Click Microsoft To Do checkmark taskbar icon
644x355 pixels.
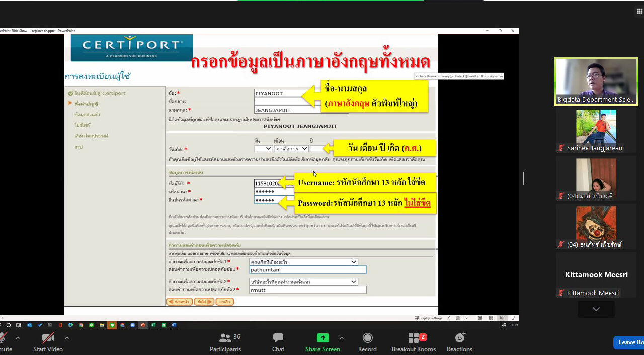[39, 325]
